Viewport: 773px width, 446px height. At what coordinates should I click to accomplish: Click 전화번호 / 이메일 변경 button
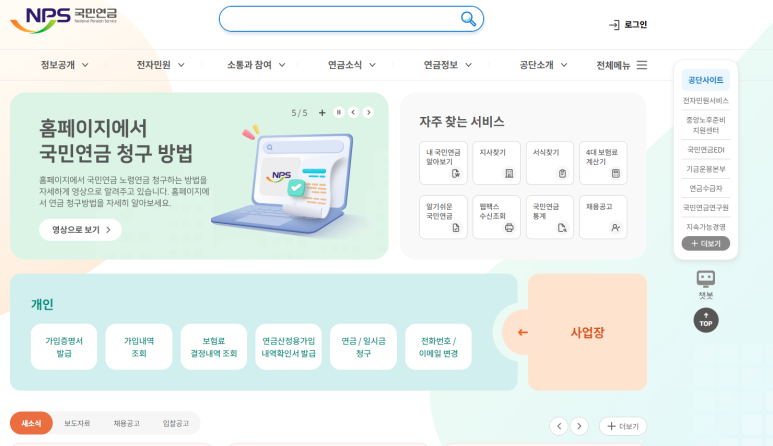pos(438,347)
